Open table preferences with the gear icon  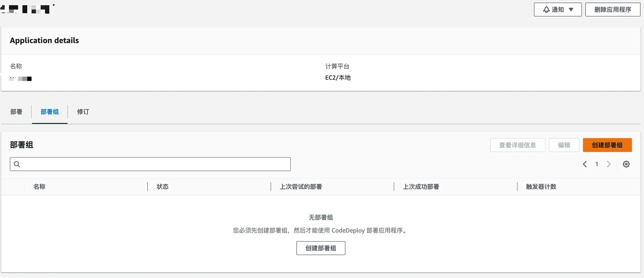[x=626, y=164]
